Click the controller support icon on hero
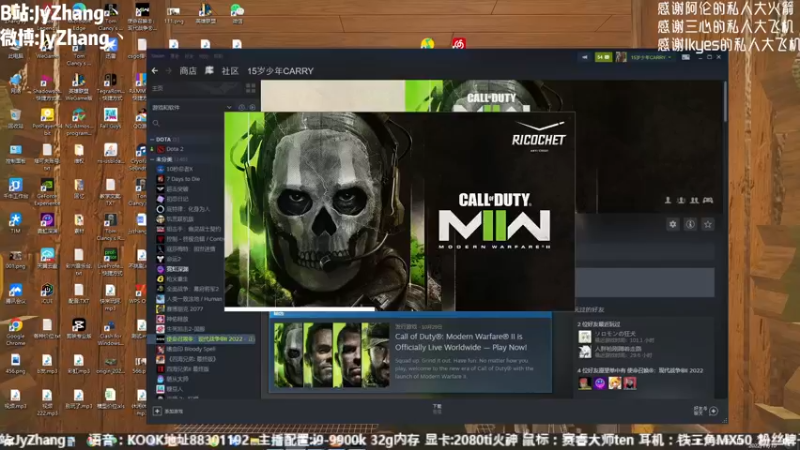Image resolution: width=800 pixels, height=450 pixels. click(x=708, y=201)
